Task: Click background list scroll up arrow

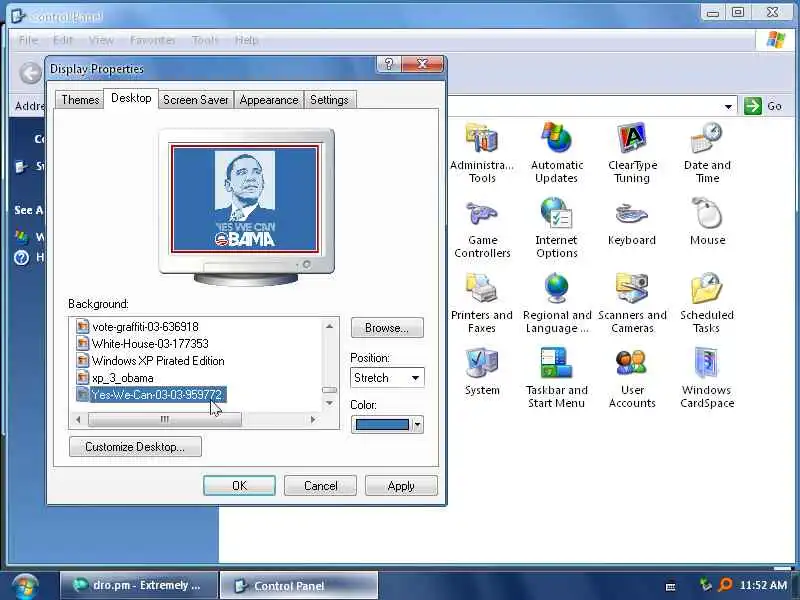Action: pos(329,326)
